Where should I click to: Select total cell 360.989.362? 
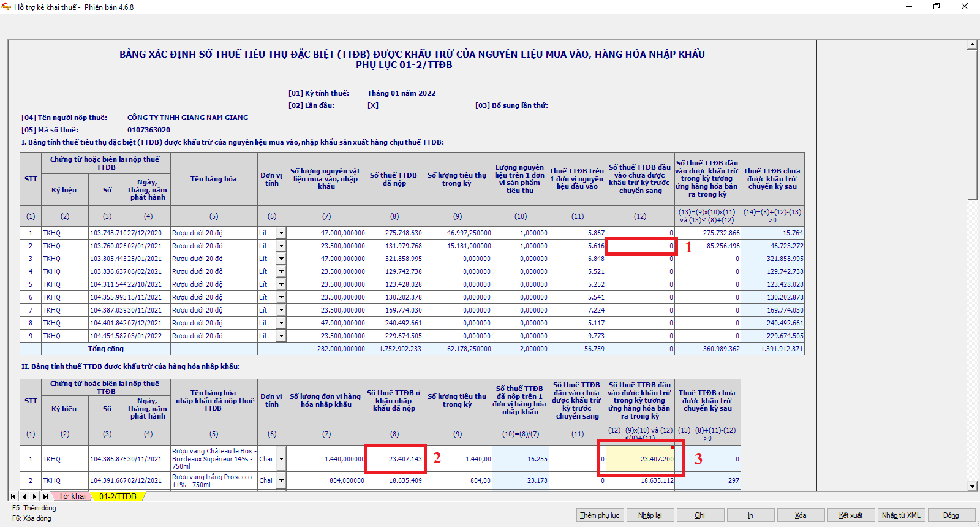[707, 349]
